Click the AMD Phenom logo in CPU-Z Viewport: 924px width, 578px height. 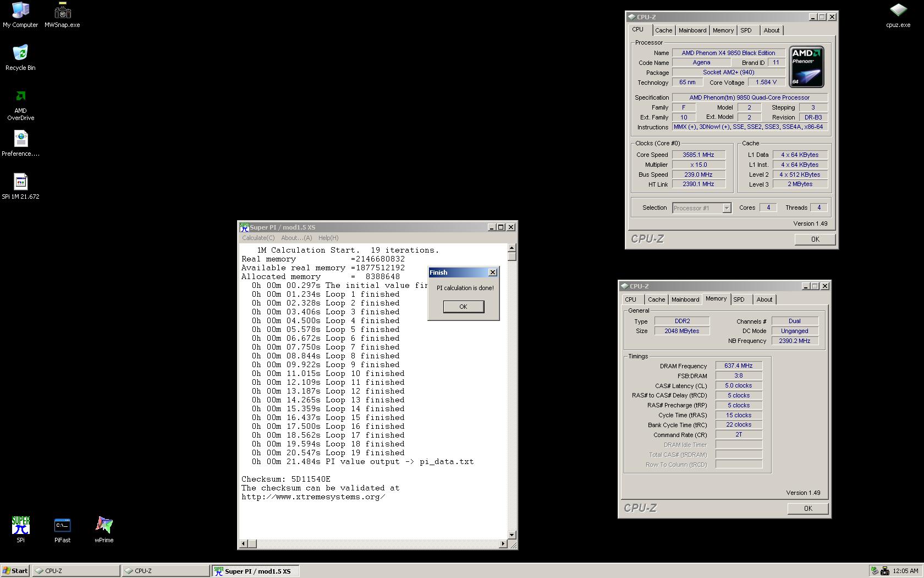pos(806,67)
